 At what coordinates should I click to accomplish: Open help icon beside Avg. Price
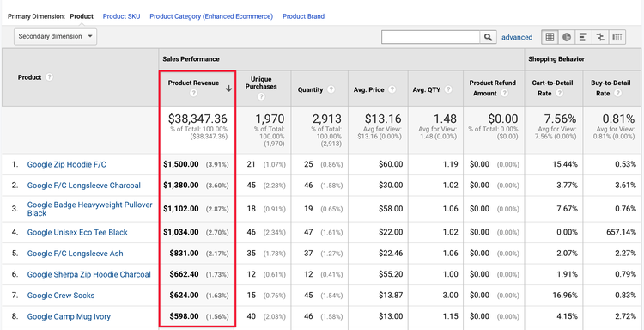[392, 89]
